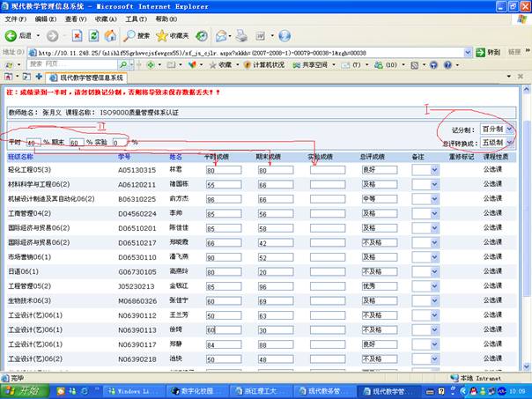Click the 平时 percentage input field
The width and height of the screenshot is (532, 399).
[32, 142]
